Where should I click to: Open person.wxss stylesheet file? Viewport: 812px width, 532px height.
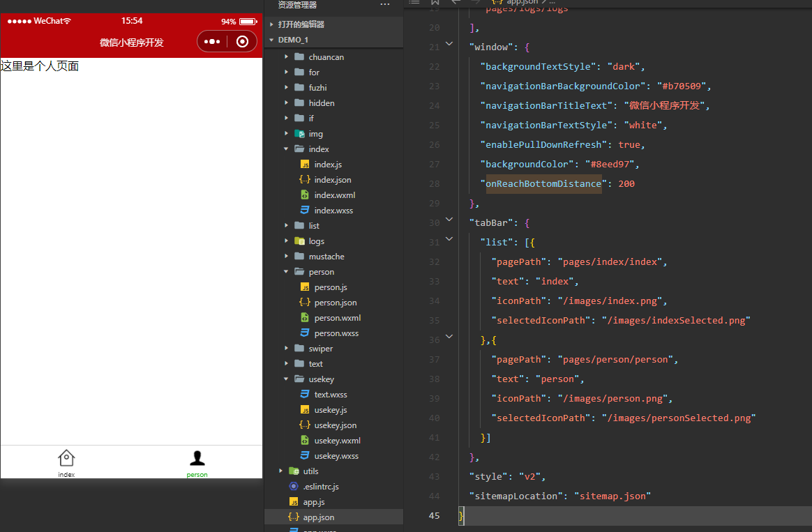[x=336, y=333]
